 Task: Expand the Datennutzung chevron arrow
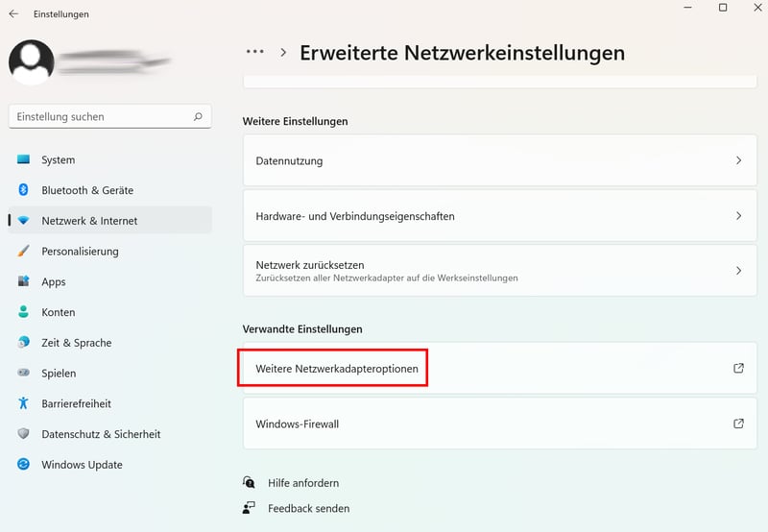(738, 161)
